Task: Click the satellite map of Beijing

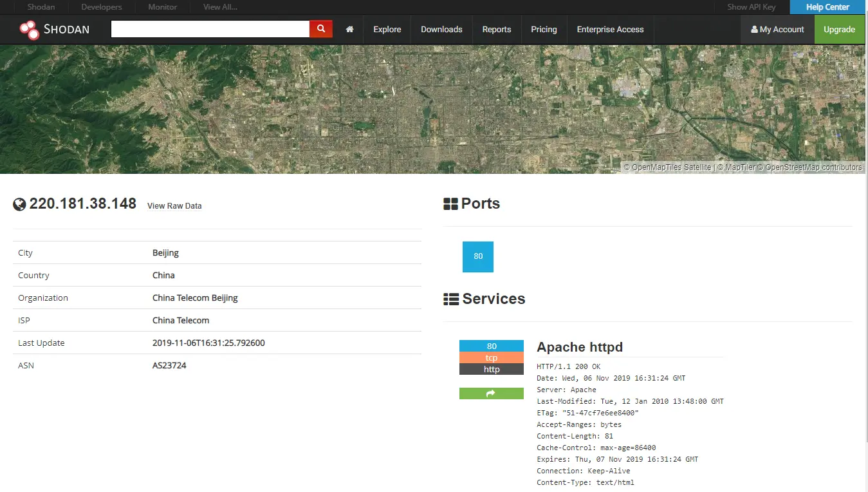Action: click(x=434, y=109)
